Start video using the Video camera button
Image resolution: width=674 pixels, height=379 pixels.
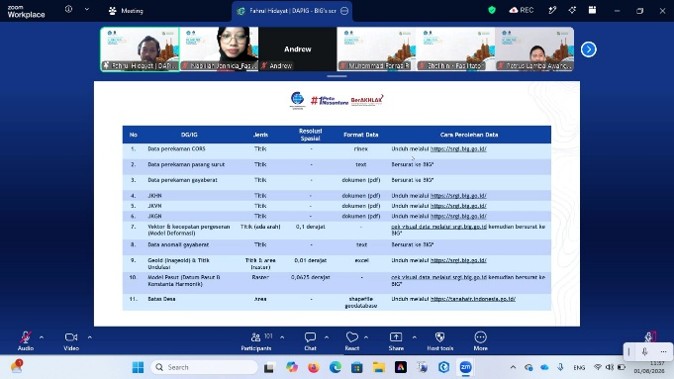[x=71, y=341]
